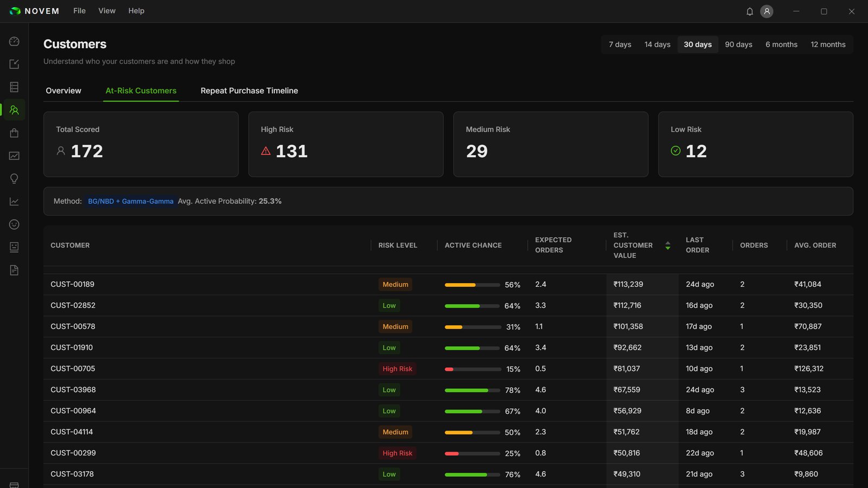Click the Medium Risk card
This screenshot has width=868, height=488.
[551, 144]
